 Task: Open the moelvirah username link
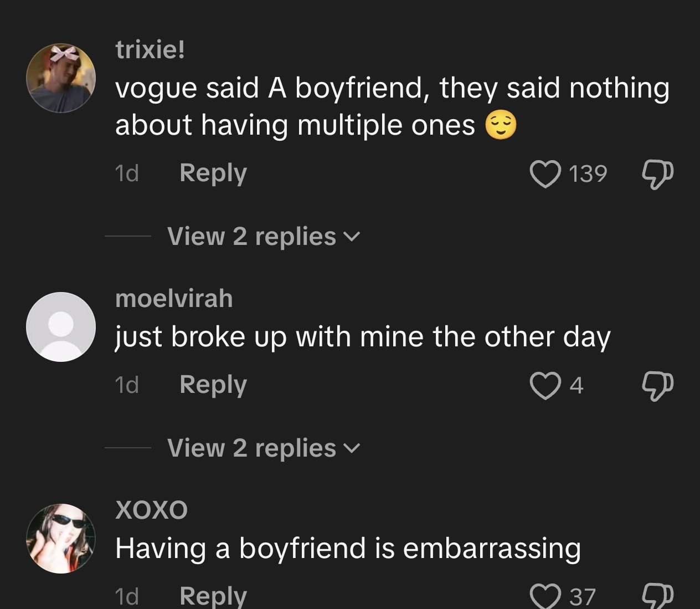point(174,299)
